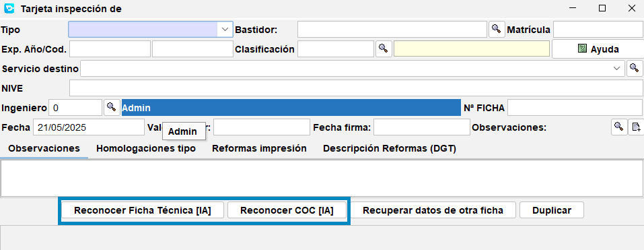This screenshot has width=644, height=250.
Task: Click Reconocer Ficha Técnica [IA] button
Action: (143, 210)
